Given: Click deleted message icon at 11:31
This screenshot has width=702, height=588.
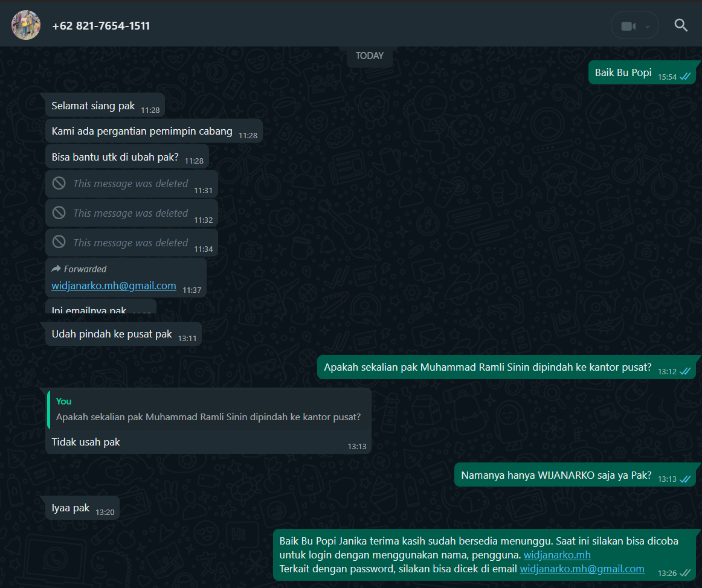Looking at the screenshot, I should (x=59, y=183).
